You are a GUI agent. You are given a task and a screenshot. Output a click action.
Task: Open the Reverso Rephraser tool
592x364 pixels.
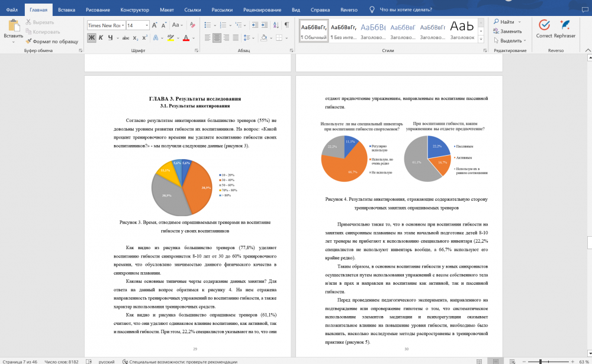click(x=565, y=30)
